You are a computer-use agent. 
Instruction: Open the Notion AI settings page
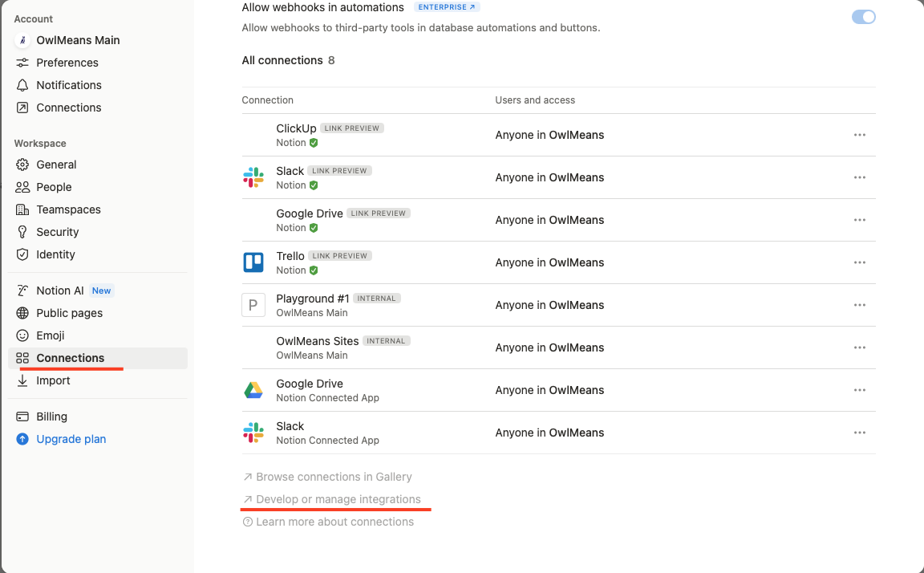pyautogui.click(x=98, y=291)
